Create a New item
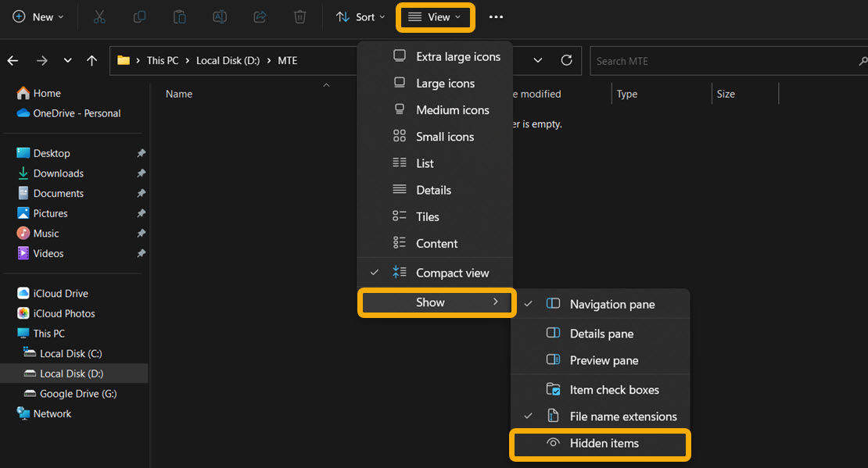868x468 pixels. [37, 16]
